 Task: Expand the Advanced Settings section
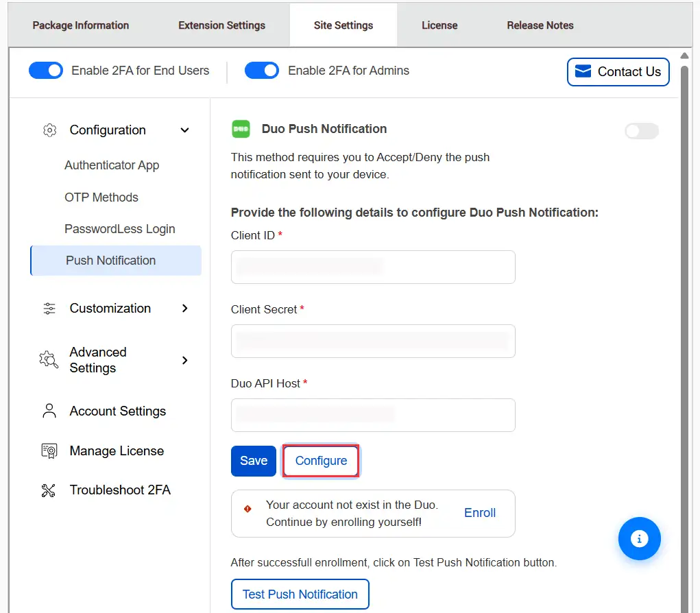pyautogui.click(x=184, y=359)
